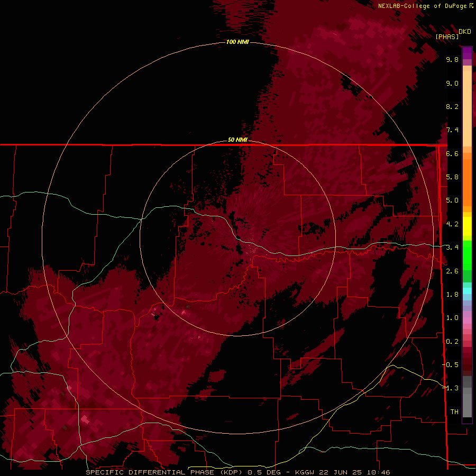Click the 2.6 scale value
Screen dimensions: 476x476
click(452, 271)
